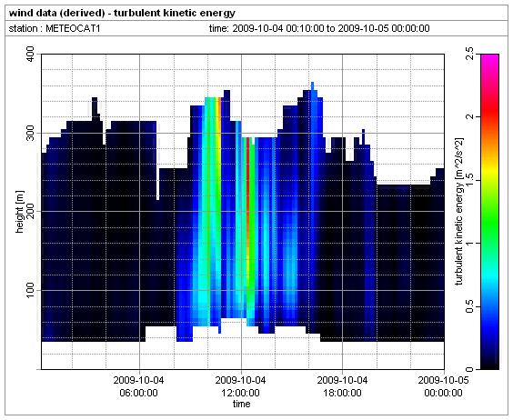The height and width of the screenshot is (420, 513).
Task: Click the 2.5 value on the colorbar scale
Action: pos(469,54)
